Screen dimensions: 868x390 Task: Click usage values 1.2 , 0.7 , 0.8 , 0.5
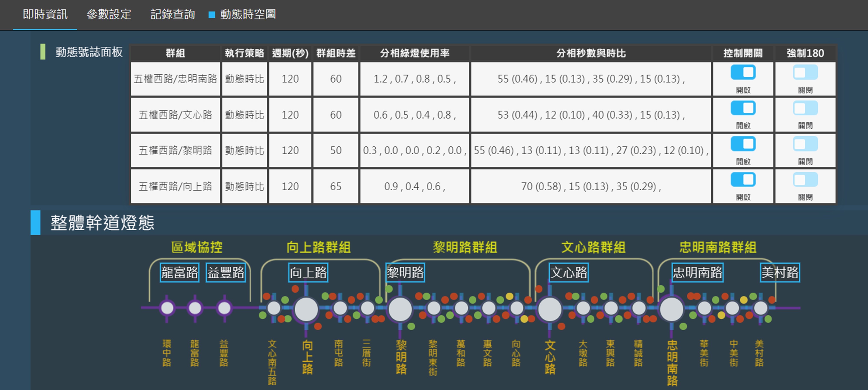pos(414,79)
